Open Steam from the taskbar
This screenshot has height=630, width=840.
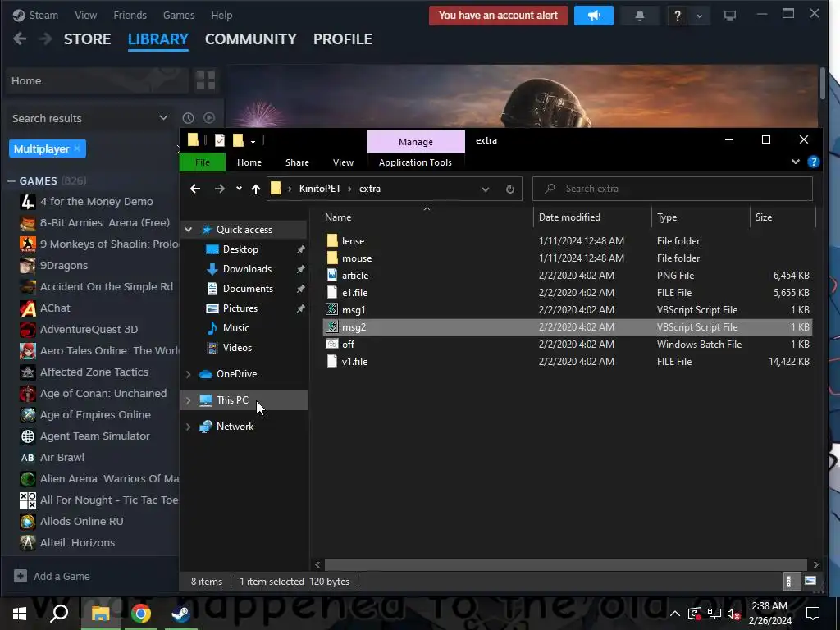click(181, 614)
